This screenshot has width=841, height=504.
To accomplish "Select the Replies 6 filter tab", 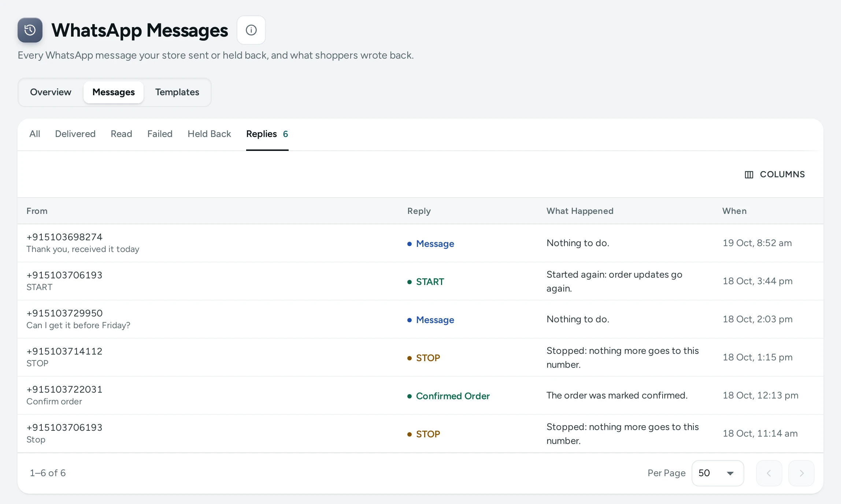I will (x=267, y=134).
